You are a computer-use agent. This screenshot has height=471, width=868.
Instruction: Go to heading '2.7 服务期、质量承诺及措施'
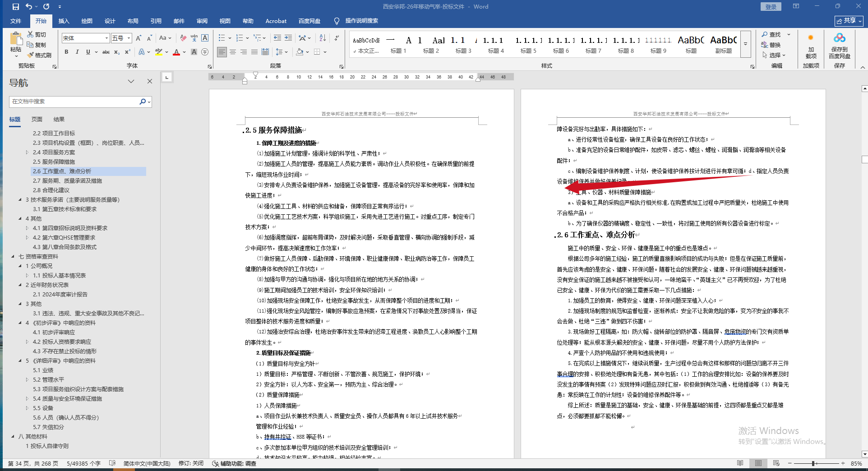67,181
